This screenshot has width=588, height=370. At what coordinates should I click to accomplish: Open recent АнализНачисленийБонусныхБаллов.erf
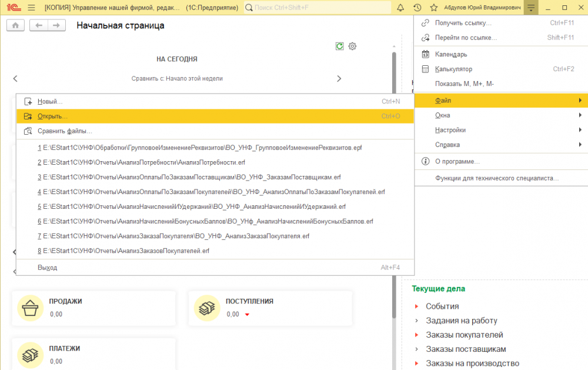215,221
